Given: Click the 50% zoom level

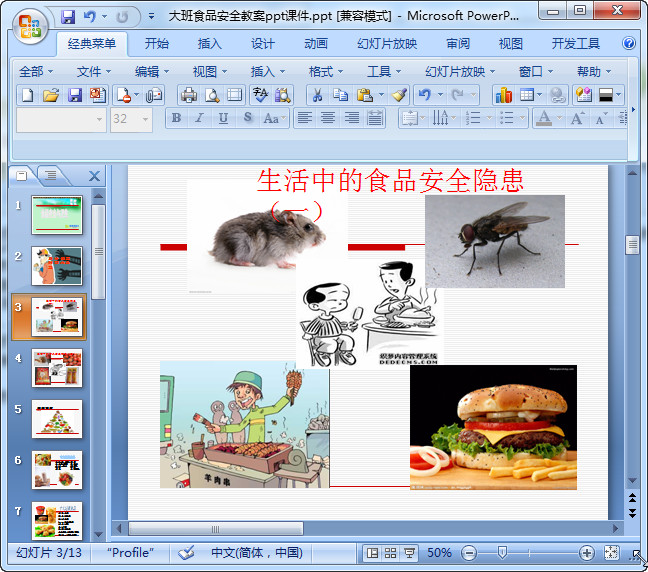Looking at the screenshot, I should pos(439,553).
